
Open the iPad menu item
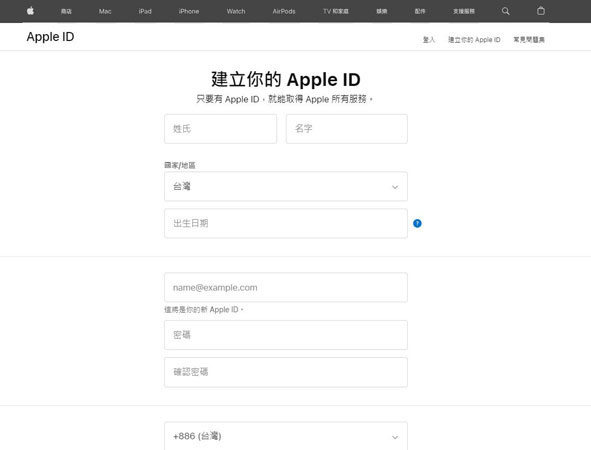pyautogui.click(x=145, y=11)
